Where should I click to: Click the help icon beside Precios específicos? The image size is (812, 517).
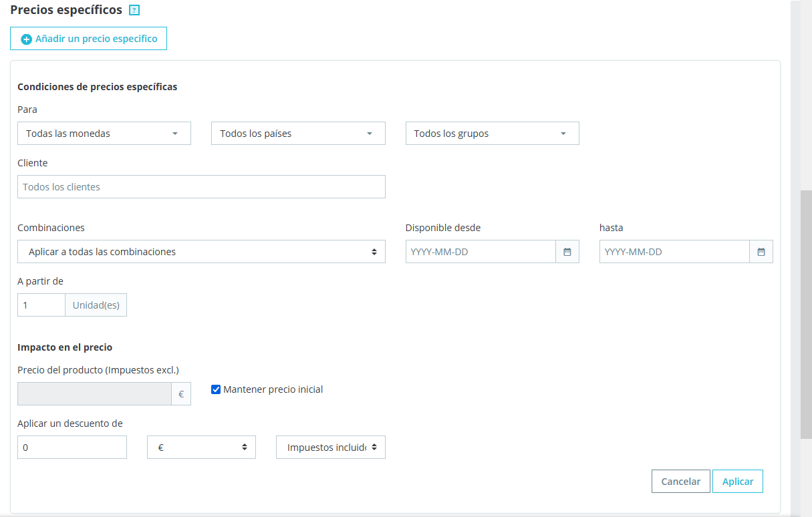point(134,11)
